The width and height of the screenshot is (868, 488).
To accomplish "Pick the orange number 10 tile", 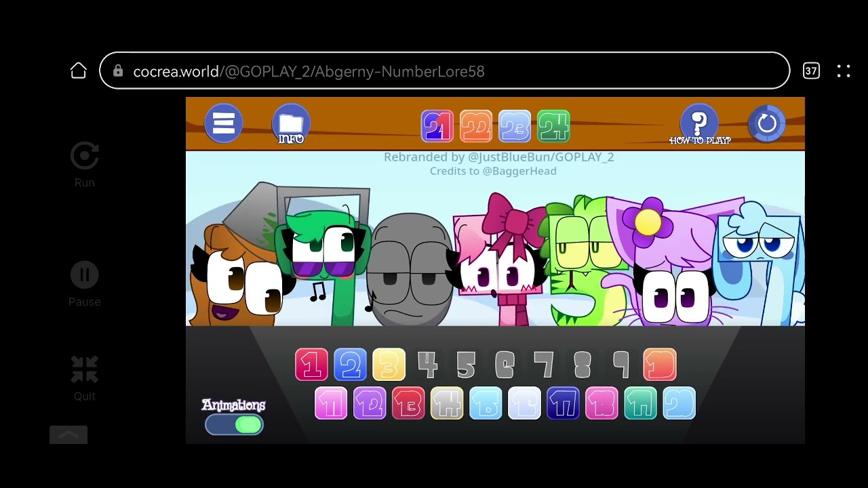I will [x=660, y=365].
